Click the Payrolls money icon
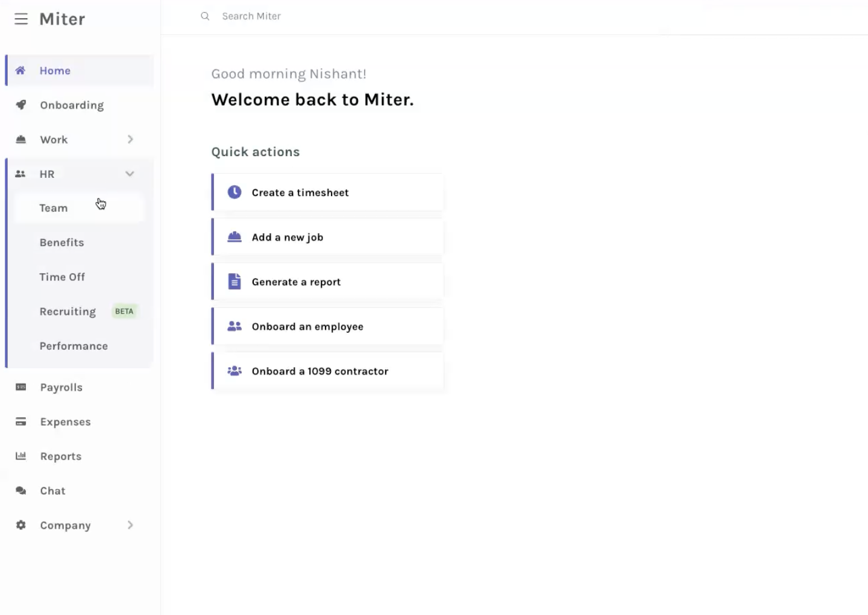Screen dimensions: 868x615 pos(20,387)
